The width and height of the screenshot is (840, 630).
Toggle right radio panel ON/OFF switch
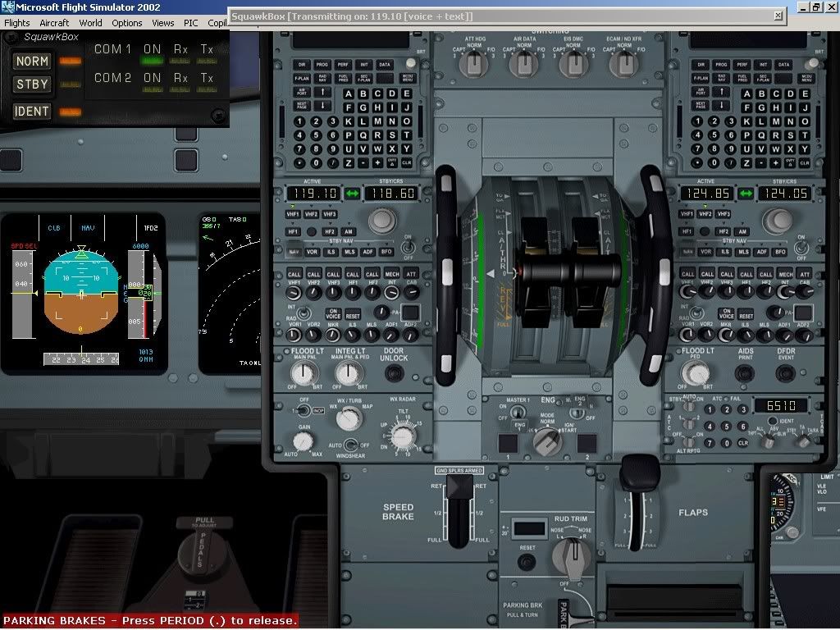(x=801, y=247)
